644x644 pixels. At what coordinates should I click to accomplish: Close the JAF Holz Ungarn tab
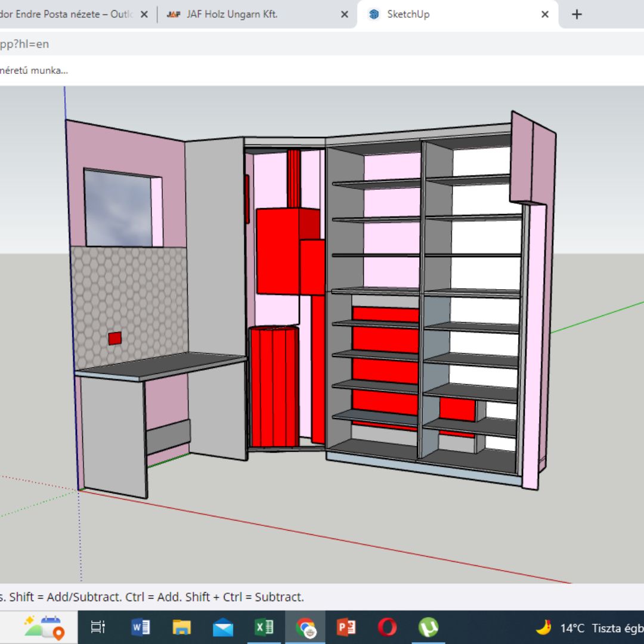345,14
